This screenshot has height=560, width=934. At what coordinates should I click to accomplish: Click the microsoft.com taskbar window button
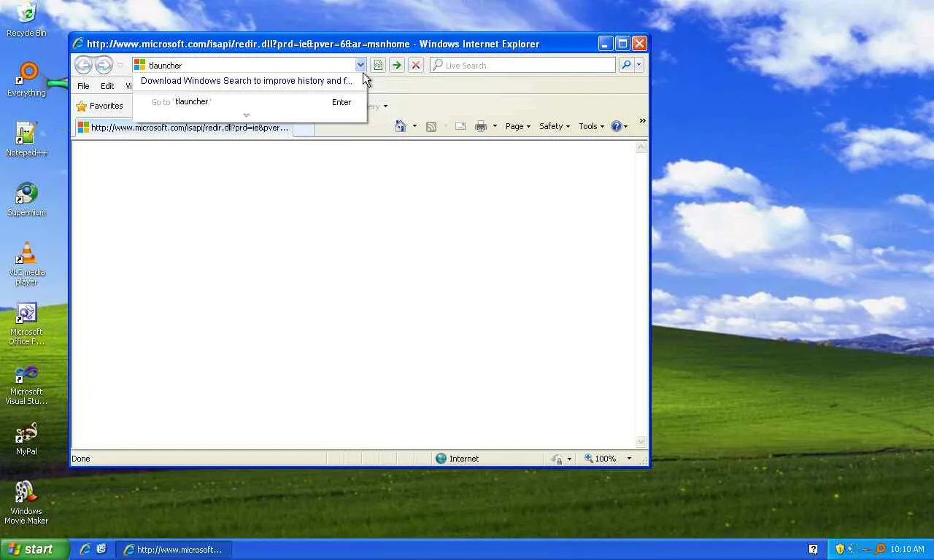click(175, 549)
